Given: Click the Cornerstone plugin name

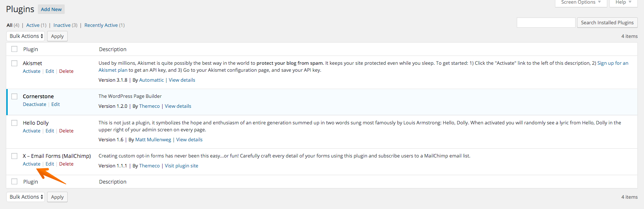Looking at the screenshot, I should click(38, 96).
